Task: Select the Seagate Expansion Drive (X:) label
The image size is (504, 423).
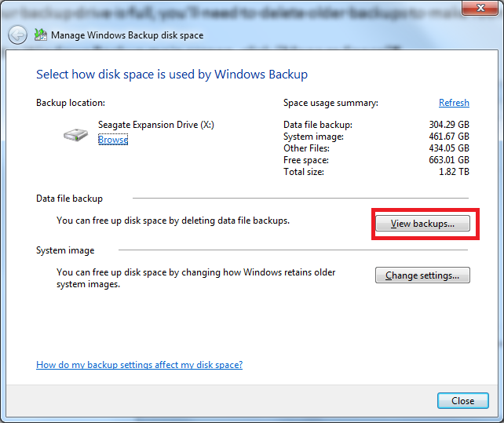Action: coord(156,125)
